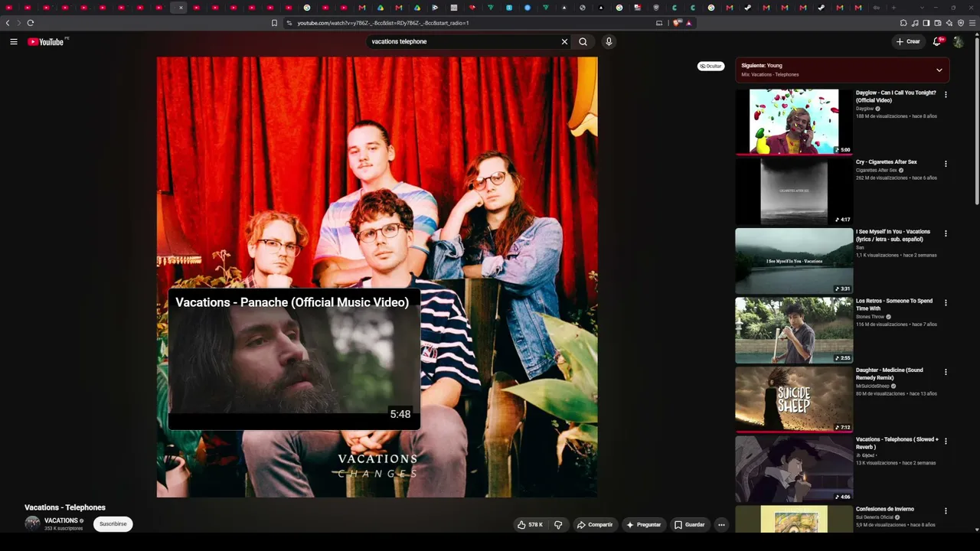The image size is (980, 551).
Task: Open Brave Shields lion icon
Action: (x=677, y=23)
